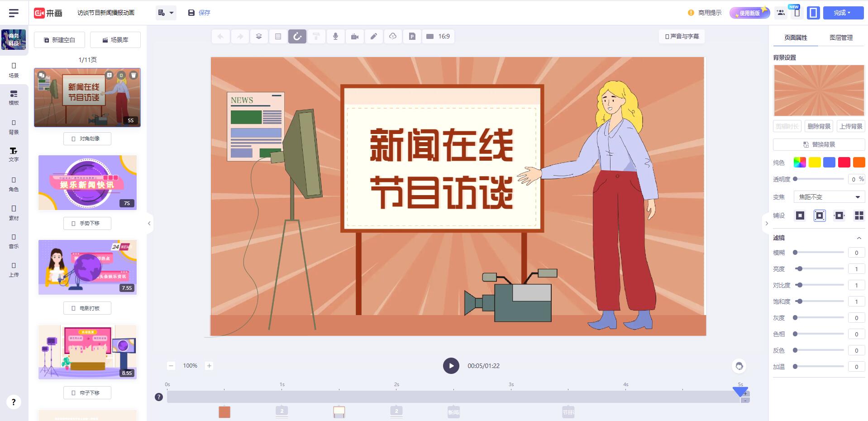This screenshot has height=421, width=868.
Task: Choose the yellow solid color swatch
Action: [x=815, y=162]
